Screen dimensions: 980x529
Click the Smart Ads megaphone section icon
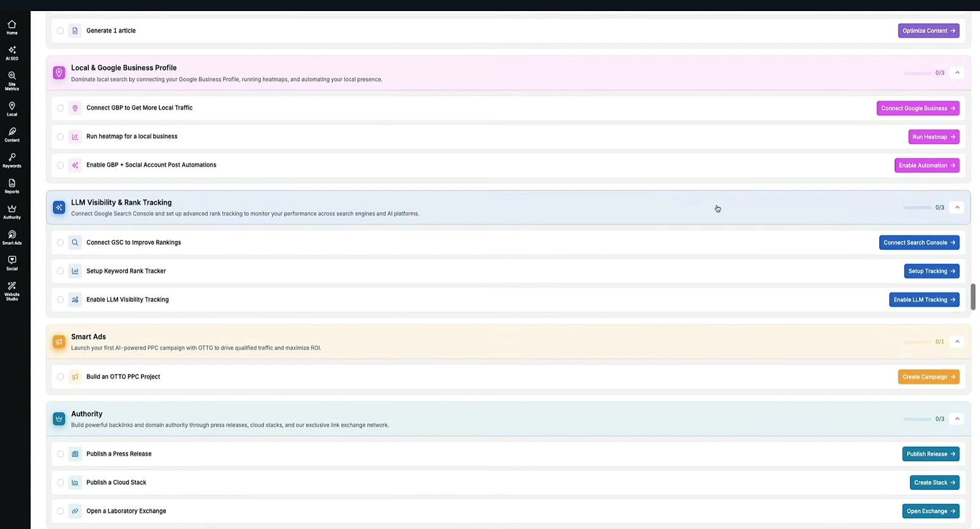point(59,342)
